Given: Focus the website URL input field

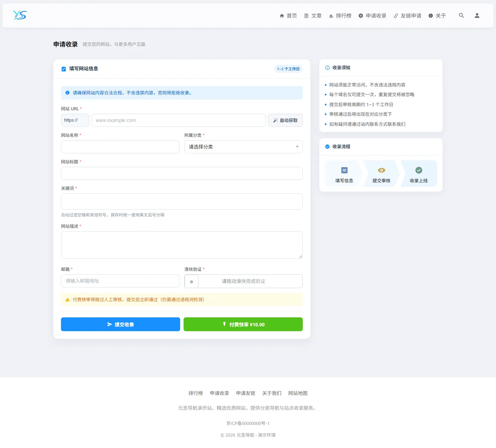Looking at the screenshot, I should click(178, 120).
